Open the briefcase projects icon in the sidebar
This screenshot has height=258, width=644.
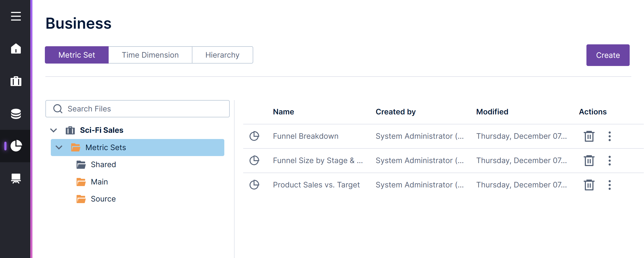[16, 81]
